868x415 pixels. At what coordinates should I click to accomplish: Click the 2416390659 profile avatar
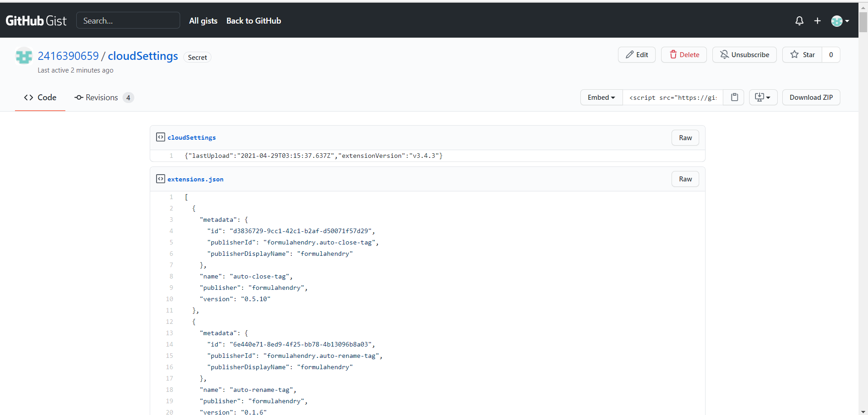(24, 56)
